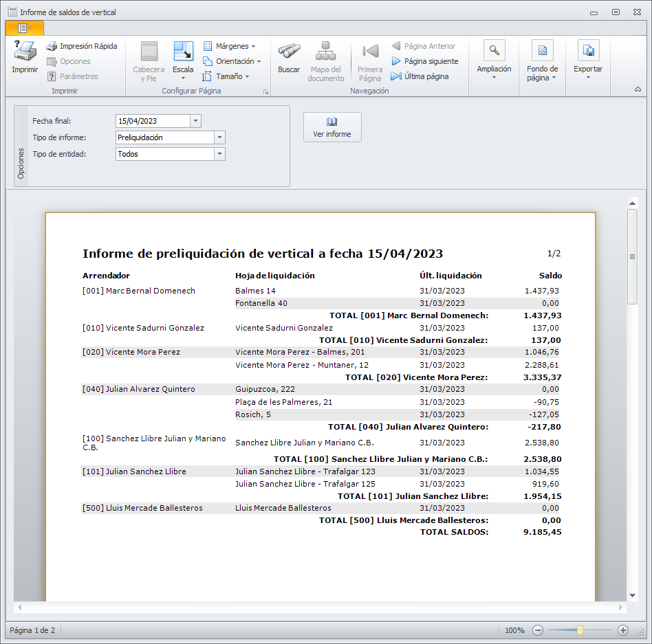The height and width of the screenshot is (644, 652).
Task: Open the Tamaño dropdown
Action: (x=226, y=76)
